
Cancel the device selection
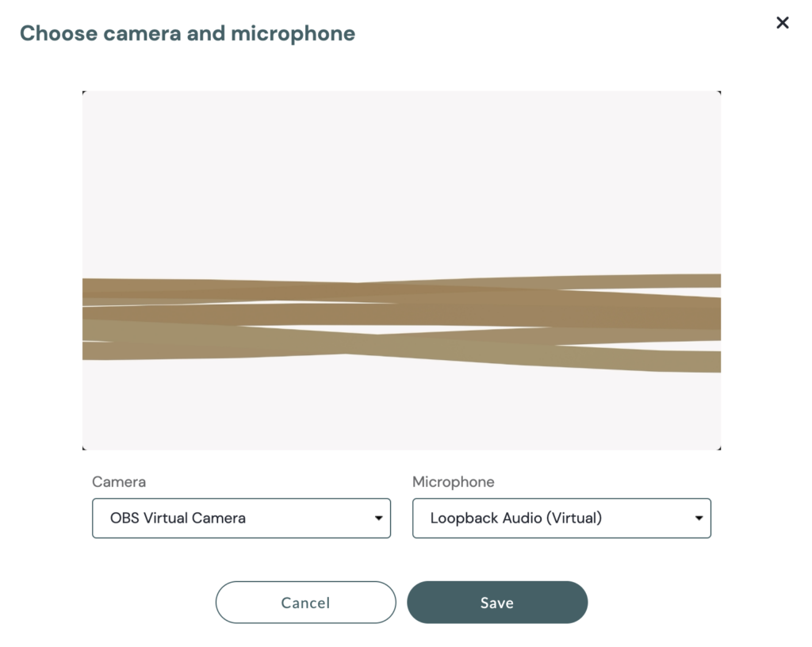305,603
